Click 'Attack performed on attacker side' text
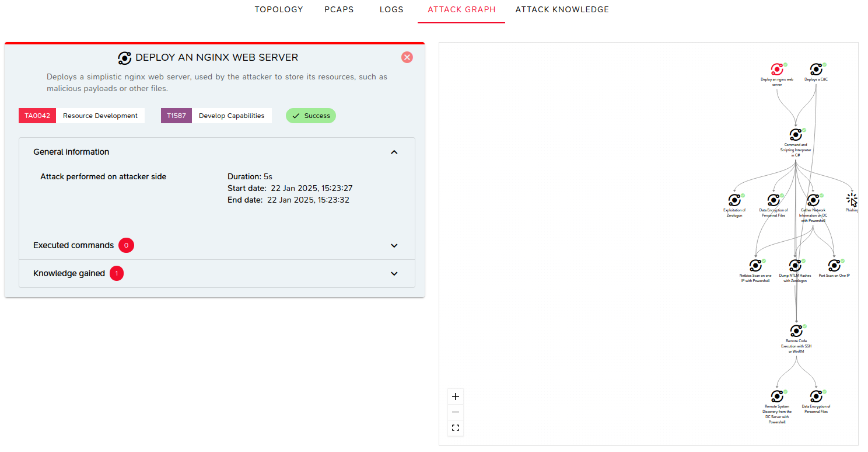Screen dimensions: 868x452 pyautogui.click(x=103, y=176)
